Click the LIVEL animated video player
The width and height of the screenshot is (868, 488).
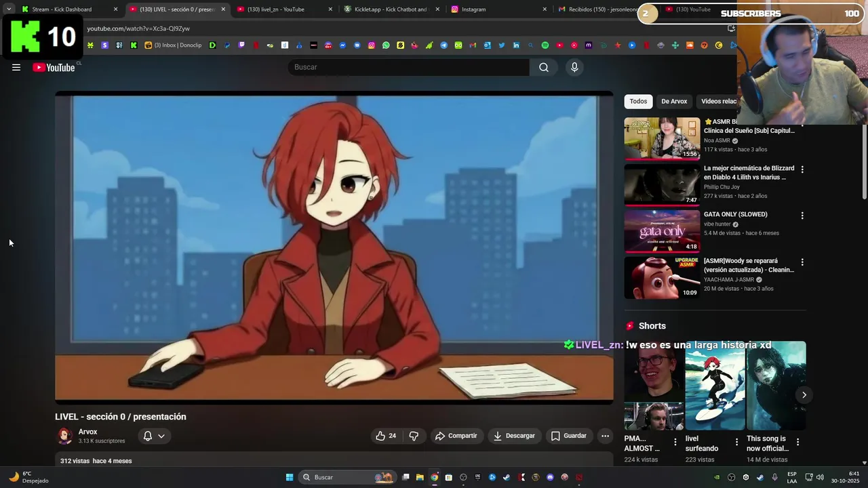[334, 248]
